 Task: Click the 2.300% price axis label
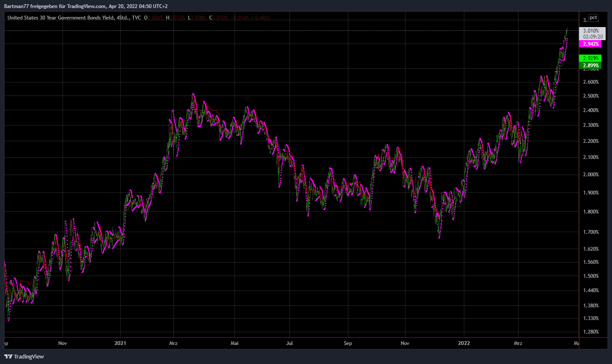[591, 125]
